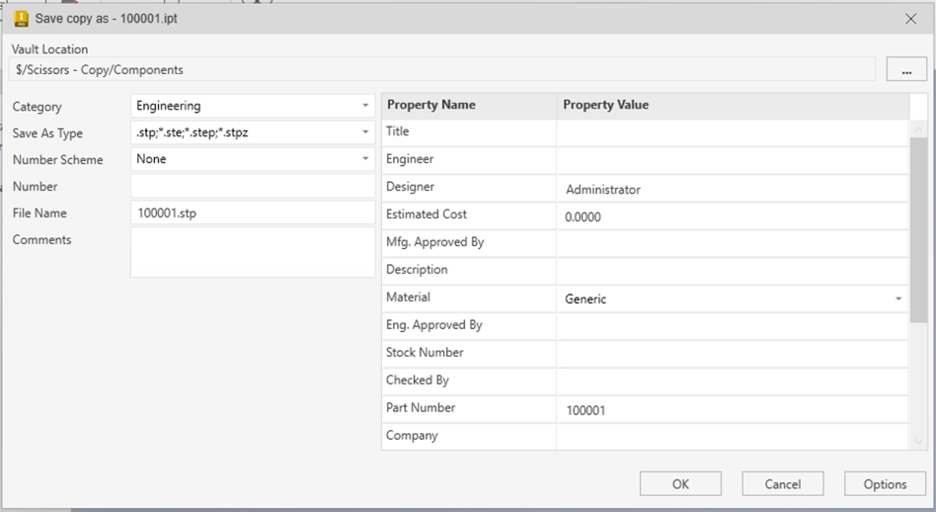Click the Number input field
The height and width of the screenshot is (512, 936).
point(252,186)
